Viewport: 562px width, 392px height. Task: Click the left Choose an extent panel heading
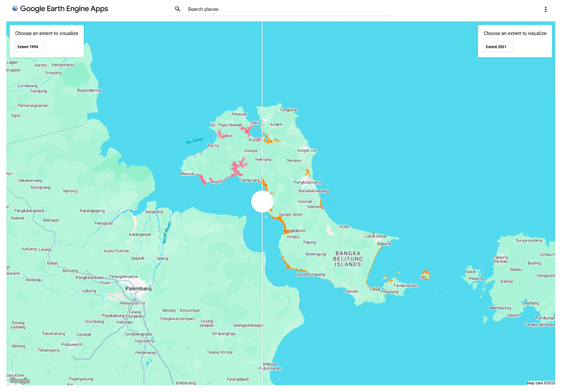point(47,33)
